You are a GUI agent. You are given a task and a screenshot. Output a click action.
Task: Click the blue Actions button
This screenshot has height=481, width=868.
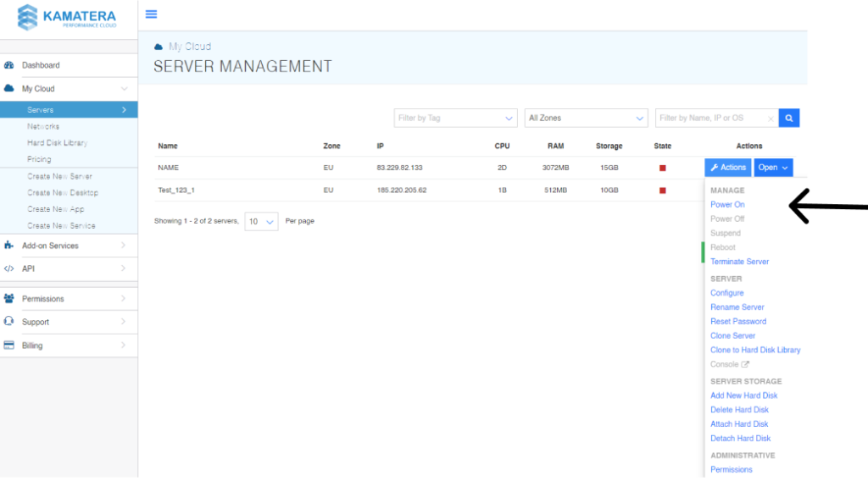point(727,168)
